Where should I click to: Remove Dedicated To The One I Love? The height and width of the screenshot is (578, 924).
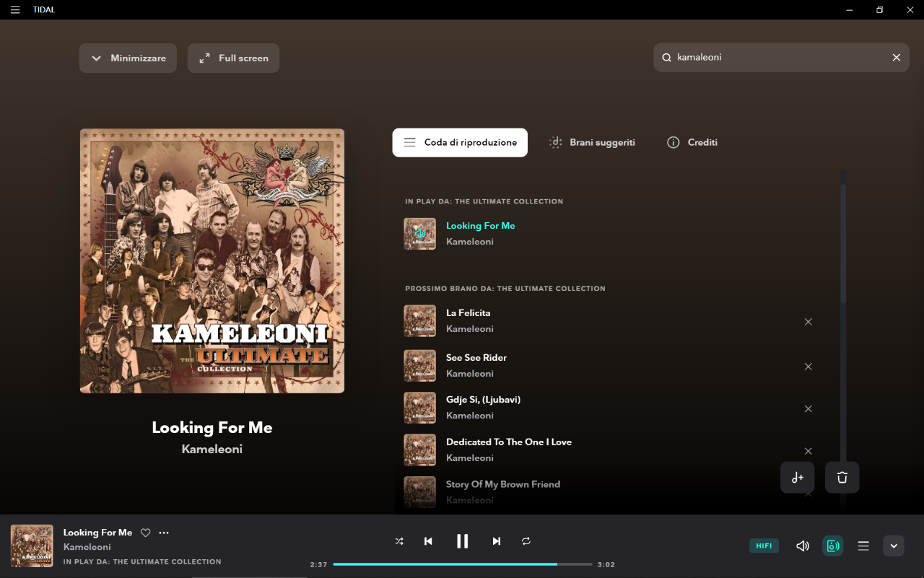(808, 451)
